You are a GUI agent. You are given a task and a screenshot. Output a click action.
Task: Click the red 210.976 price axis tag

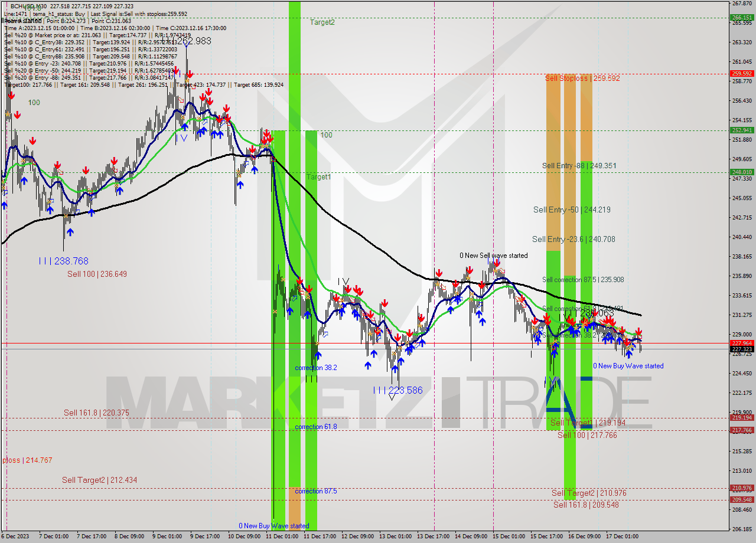(x=742, y=488)
